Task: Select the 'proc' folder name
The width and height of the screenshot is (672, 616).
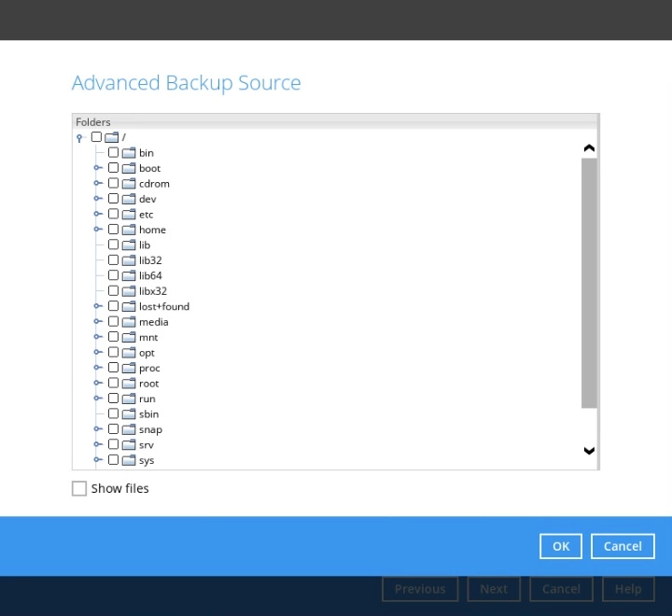Action: coord(149,369)
